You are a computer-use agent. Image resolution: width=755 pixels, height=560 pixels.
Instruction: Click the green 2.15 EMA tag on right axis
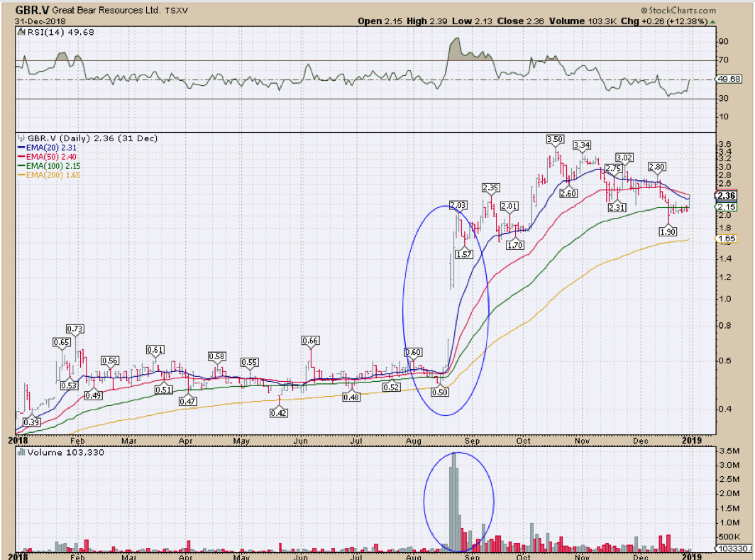(x=726, y=207)
